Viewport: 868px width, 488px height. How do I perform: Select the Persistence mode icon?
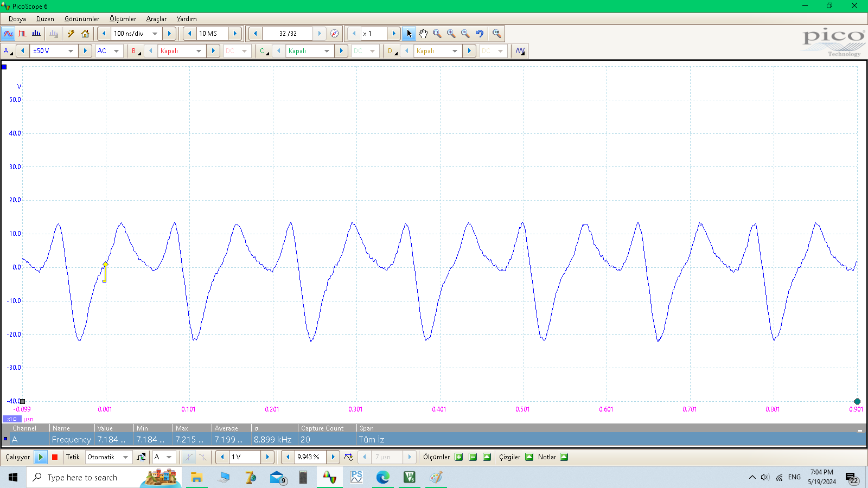point(22,34)
